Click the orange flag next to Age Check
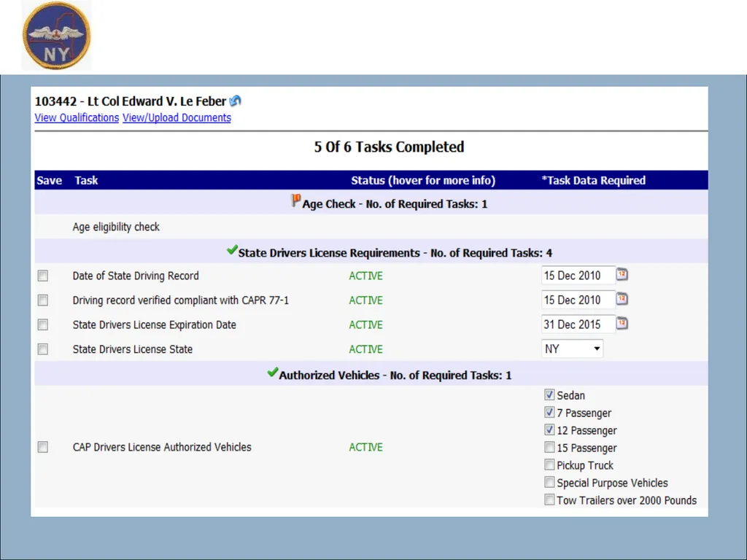747x560 pixels. (x=296, y=201)
